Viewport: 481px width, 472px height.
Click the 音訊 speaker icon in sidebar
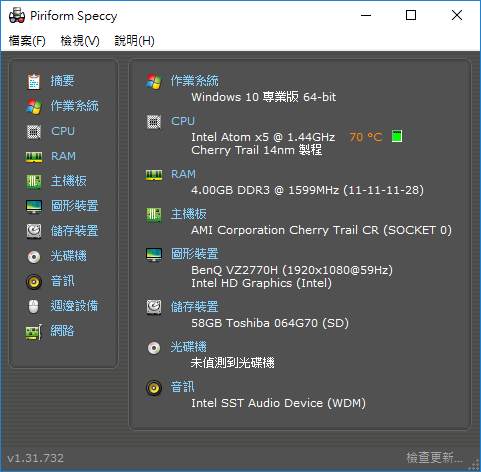[34, 282]
